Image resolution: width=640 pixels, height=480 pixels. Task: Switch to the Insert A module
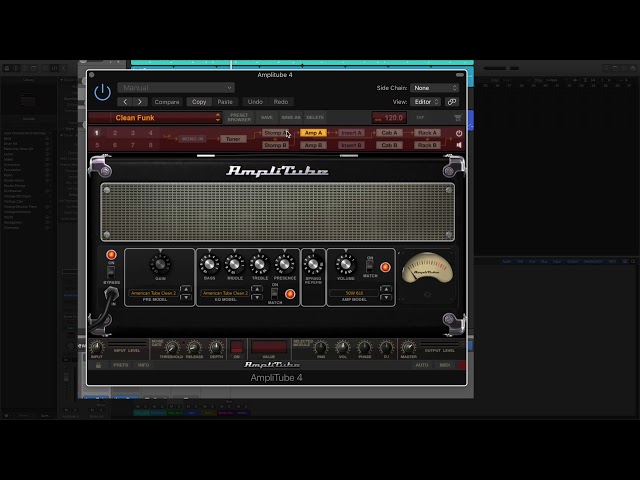click(x=351, y=133)
